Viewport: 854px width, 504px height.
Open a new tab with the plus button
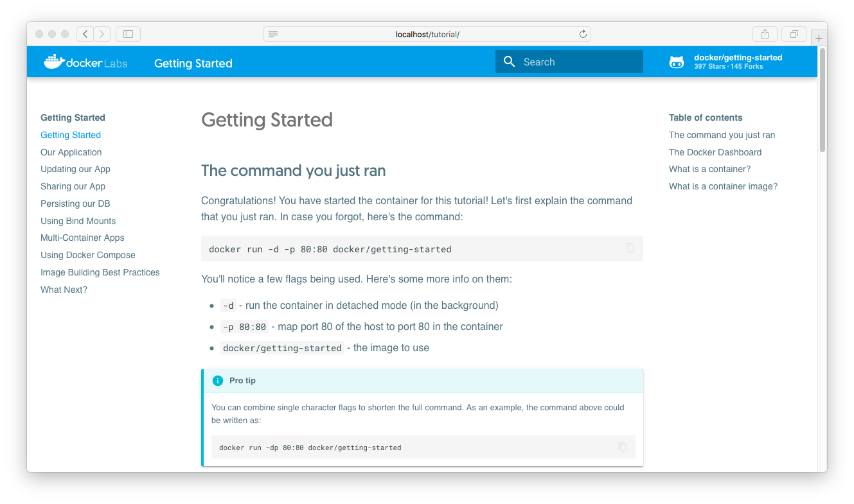tap(819, 38)
